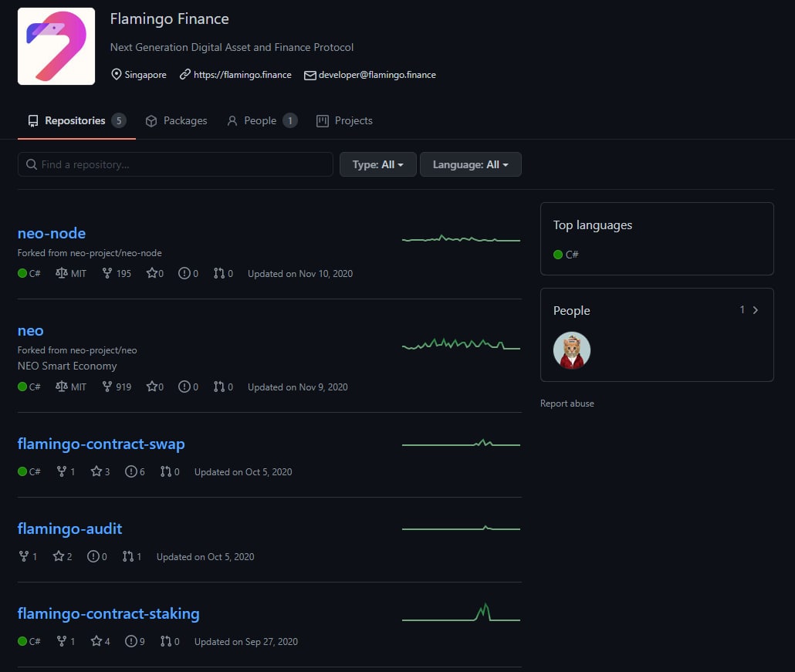
Task: Click the issues count 6 on flamingo-contract-swap
Action: [142, 472]
